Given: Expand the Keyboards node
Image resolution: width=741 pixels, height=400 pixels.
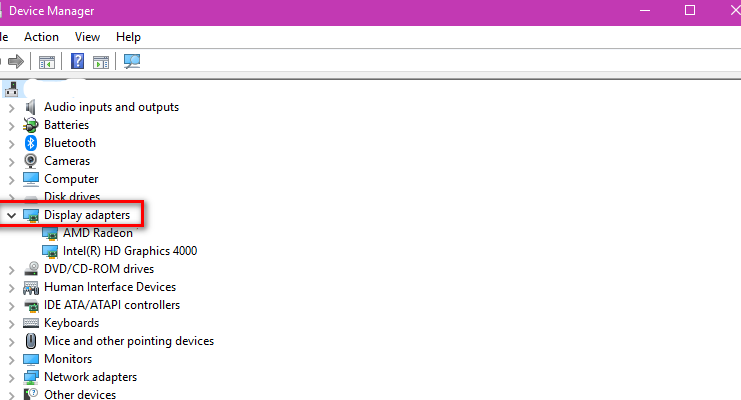Looking at the screenshot, I should (11, 324).
